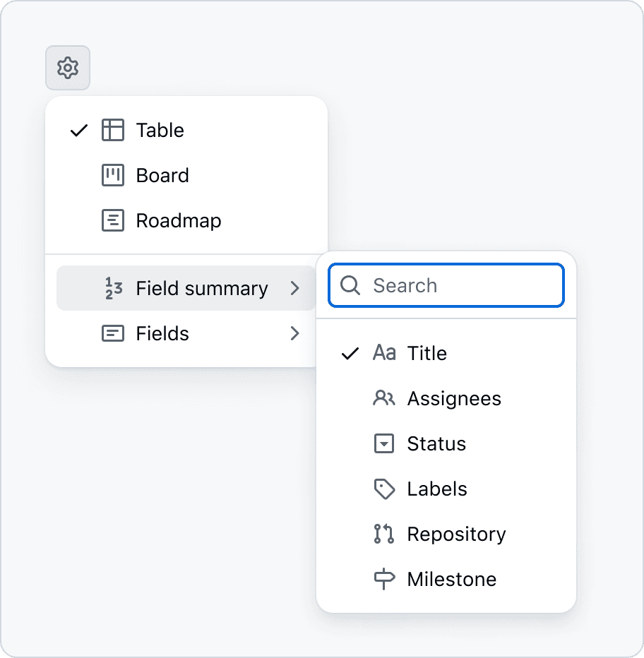Click the Search input field
This screenshot has width=644, height=658.
point(459,285)
